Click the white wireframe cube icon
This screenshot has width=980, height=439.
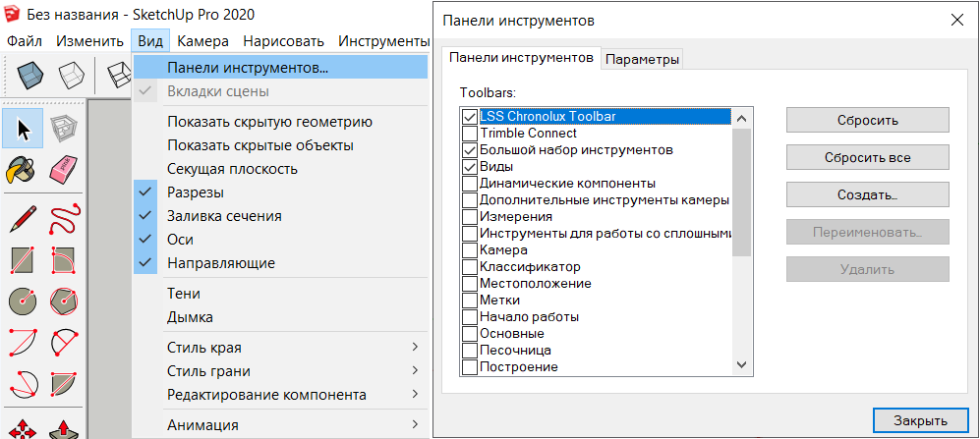(71, 76)
